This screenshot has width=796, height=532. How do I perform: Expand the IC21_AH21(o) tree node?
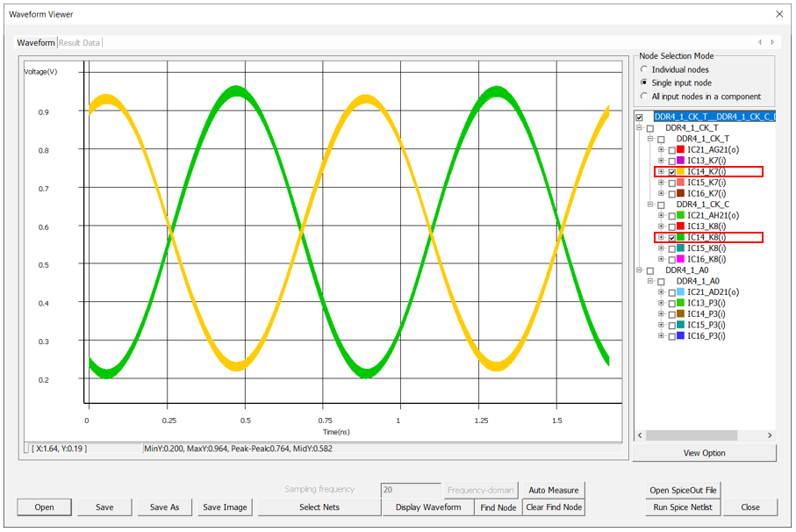661,216
